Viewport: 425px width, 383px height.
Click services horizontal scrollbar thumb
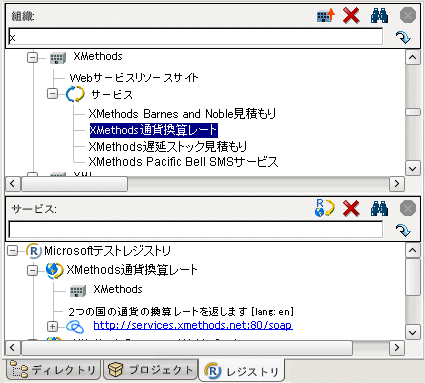tap(187, 348)
